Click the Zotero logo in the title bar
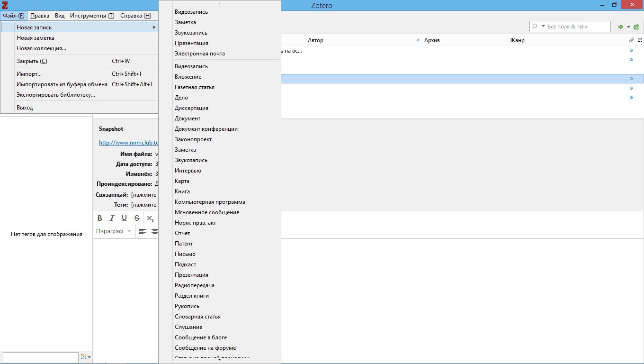The width and height of the screenshot is (644, 364). (x=5, y=5)
